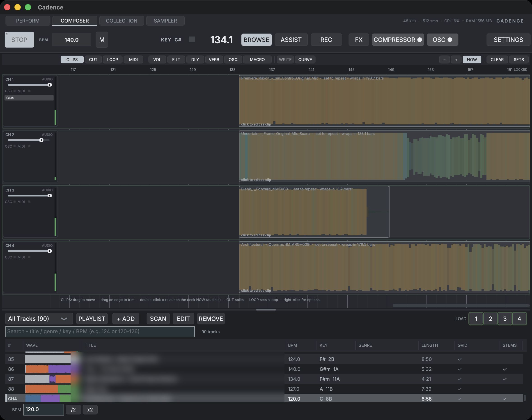Switch to the COMPOSER tab
The image size is (532, 420).
[x=75, y=21]
